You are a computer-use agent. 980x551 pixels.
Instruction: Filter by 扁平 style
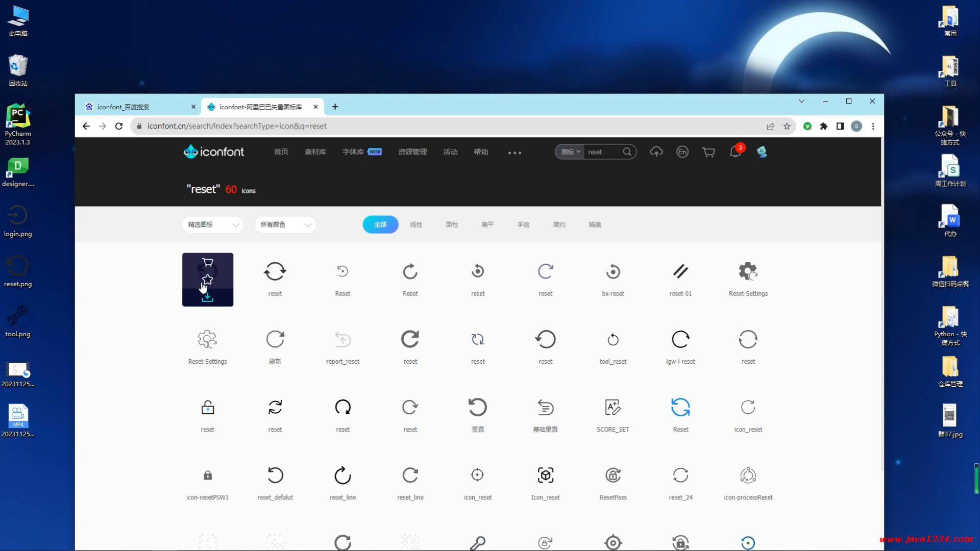[487, 224]
